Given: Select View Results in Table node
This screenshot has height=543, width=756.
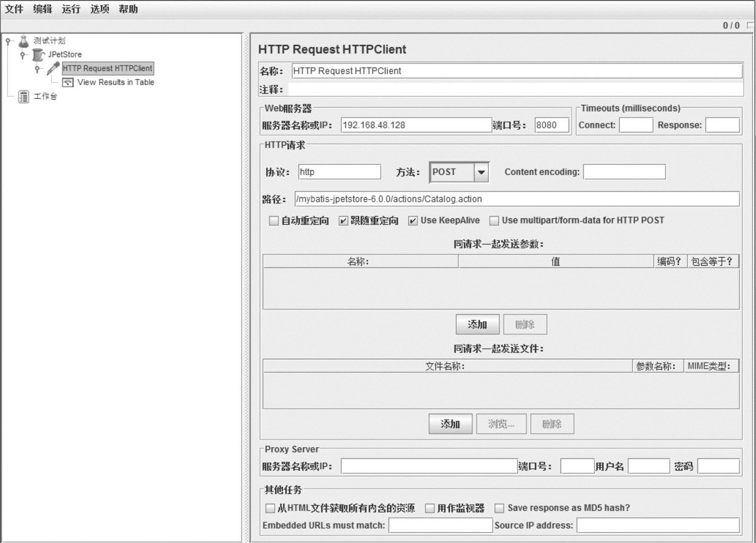Looking at the screenshot, I should [116, 82].
